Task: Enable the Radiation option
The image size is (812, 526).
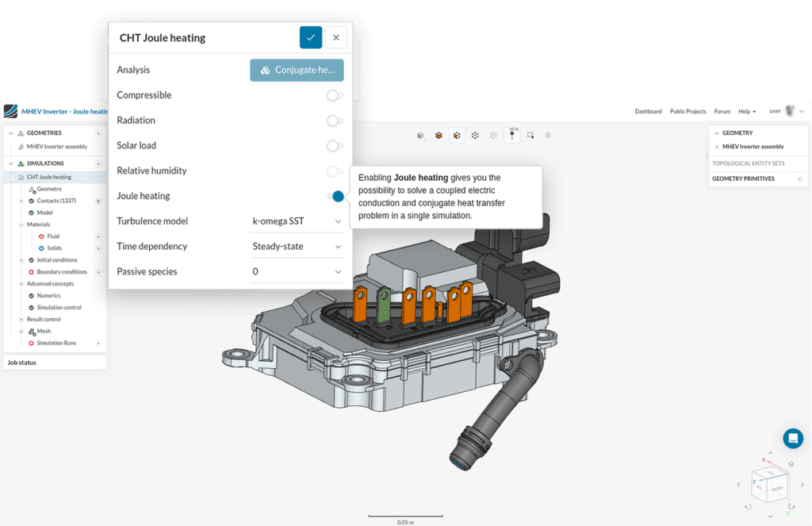Action: point(335,120)
